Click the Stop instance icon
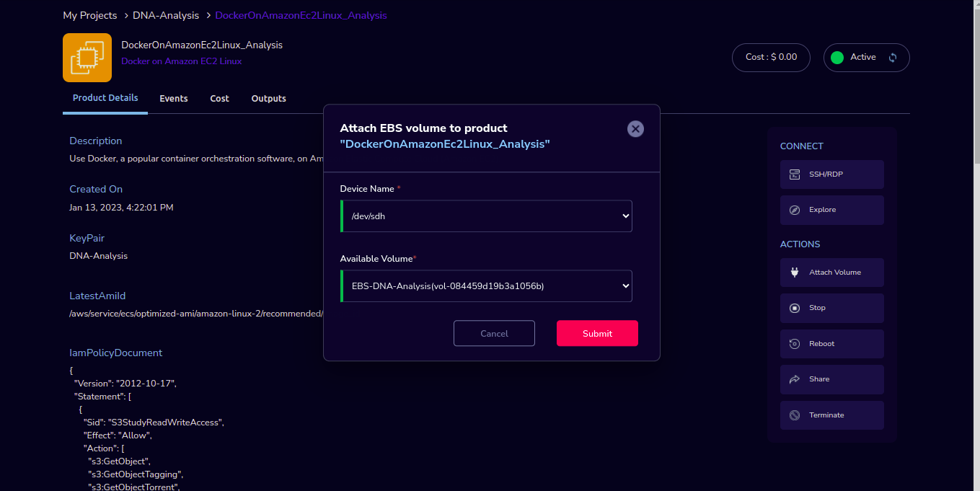This screenshot has width=980, height=491. 795,308
